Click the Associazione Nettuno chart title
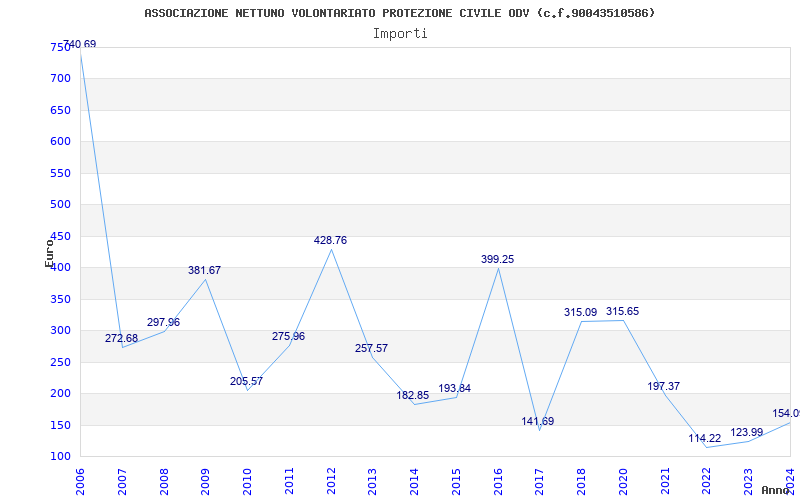Image resolution: width=800 pixels, height=500 pixels. pyautogui.click(x=400, y=13)
